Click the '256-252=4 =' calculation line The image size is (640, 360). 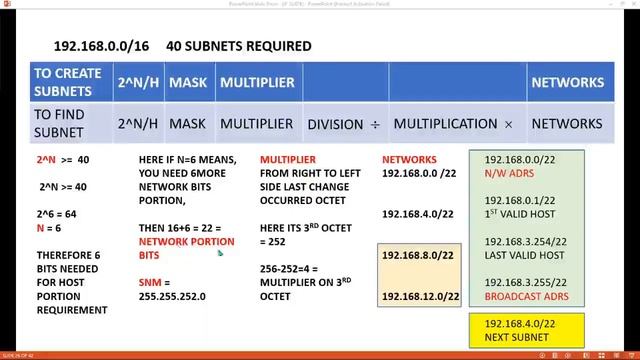(289, 269)
